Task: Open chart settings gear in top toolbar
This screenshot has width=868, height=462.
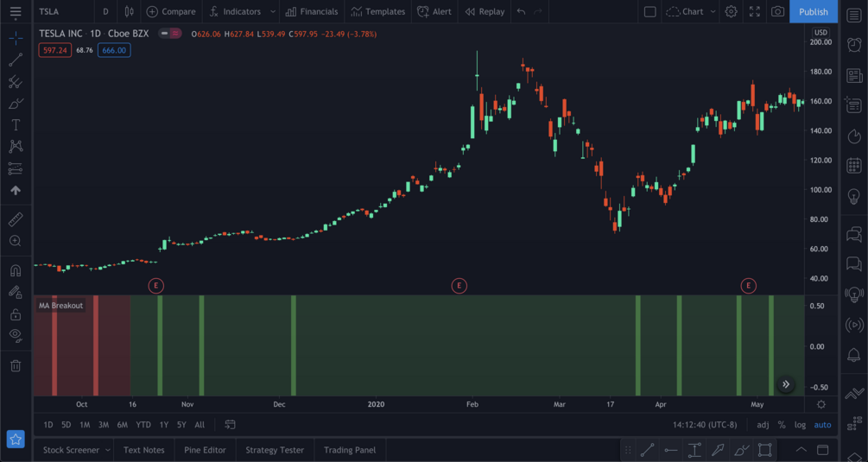Action: point(732,11)
